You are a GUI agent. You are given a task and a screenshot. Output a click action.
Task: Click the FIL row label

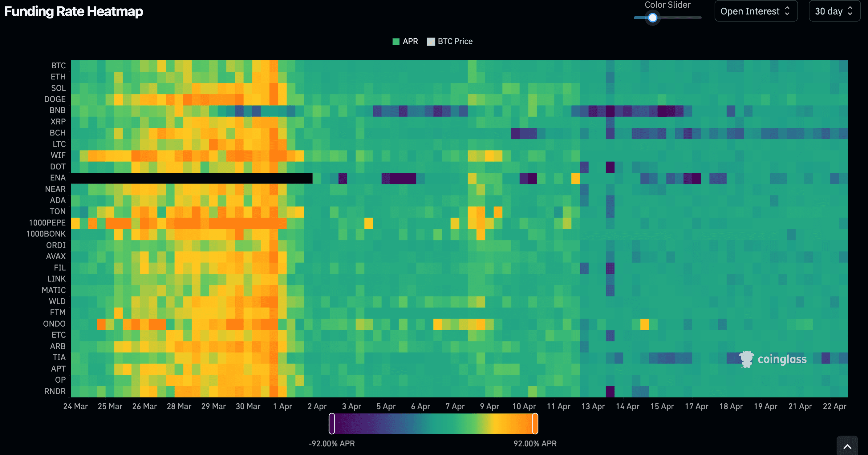point(60,268)
